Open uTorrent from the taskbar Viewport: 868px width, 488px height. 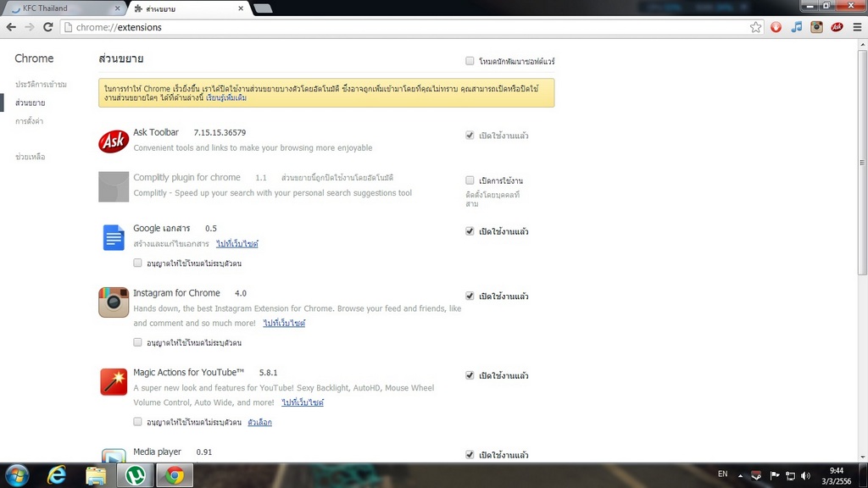pyautogui.click(x=136, y=476)
